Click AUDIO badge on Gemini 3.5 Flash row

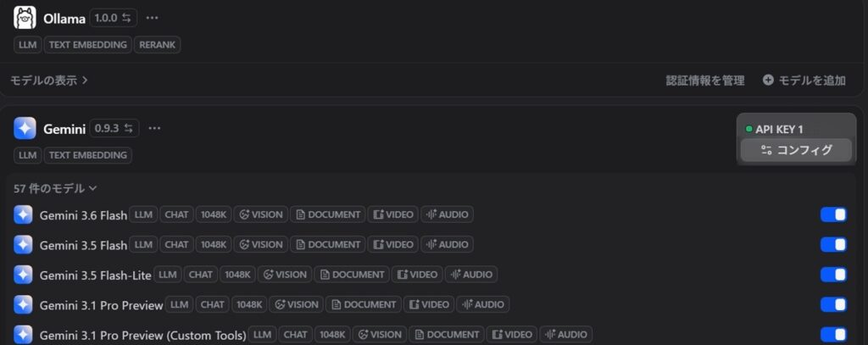pos(447,244)
